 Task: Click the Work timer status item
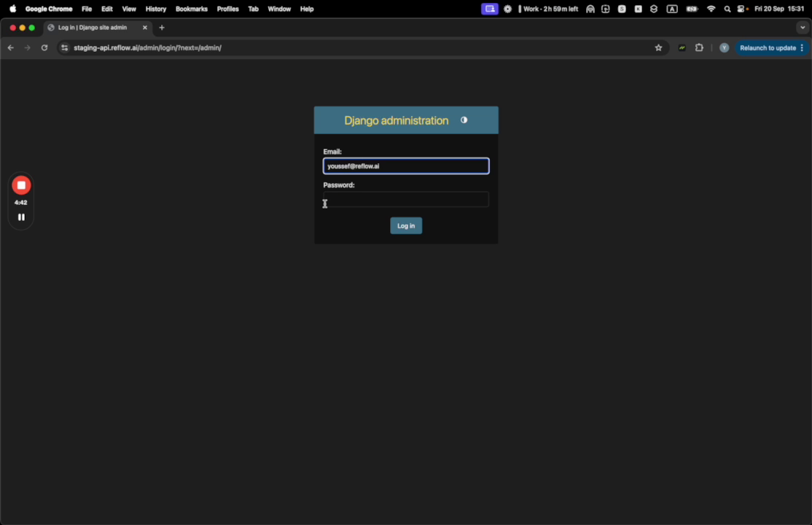pos(548,9)
